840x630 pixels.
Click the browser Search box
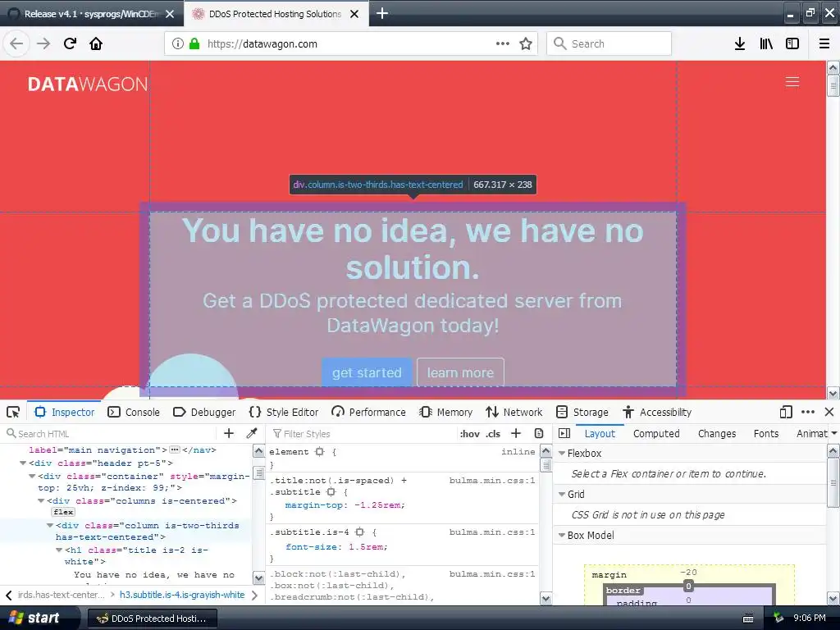point(609,43)
